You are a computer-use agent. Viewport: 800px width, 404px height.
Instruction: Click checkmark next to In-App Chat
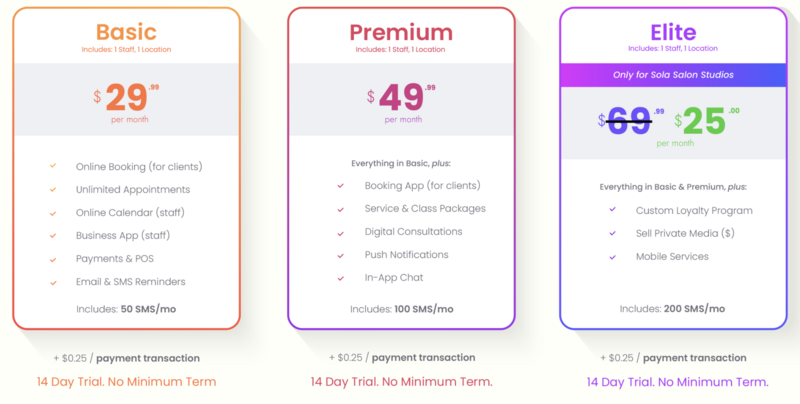pos(340,279)
